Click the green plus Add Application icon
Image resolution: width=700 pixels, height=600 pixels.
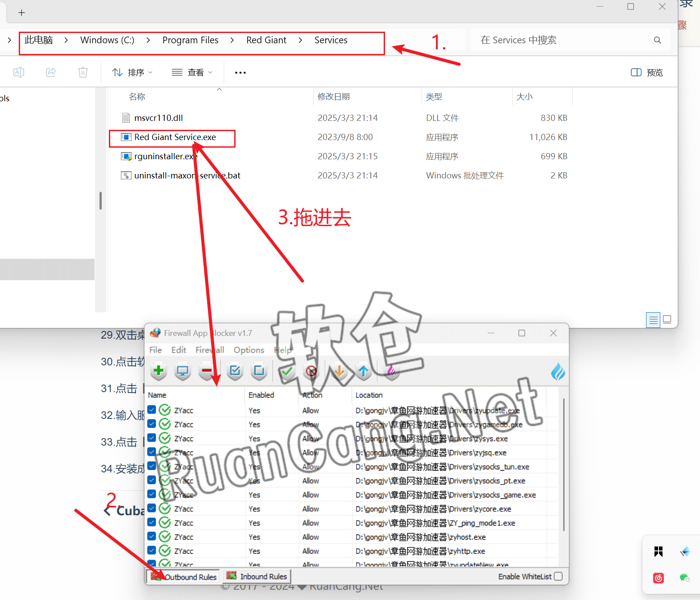click(158, 371)
